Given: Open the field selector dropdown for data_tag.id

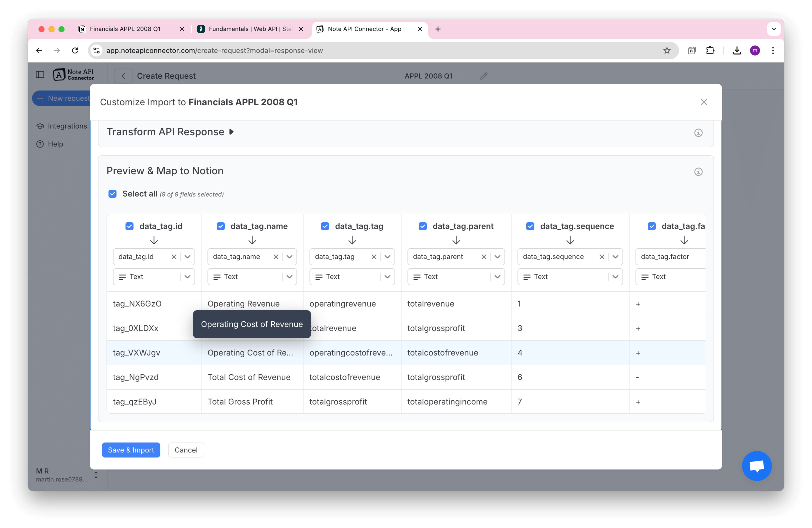Looking at the screenshot, I should [x=187, y=256].
